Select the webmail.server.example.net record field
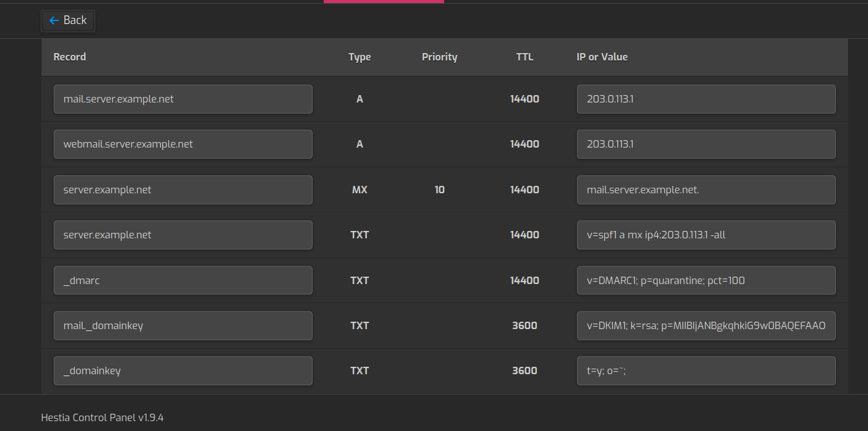The height and width of the screenshot is (431, 868). pyautogui.click(x=183, y=144)
